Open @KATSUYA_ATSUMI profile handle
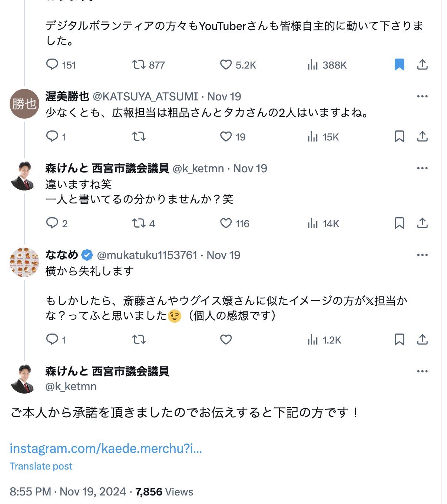447x504 pixels. pyautogui.click(x=145, y=96)
